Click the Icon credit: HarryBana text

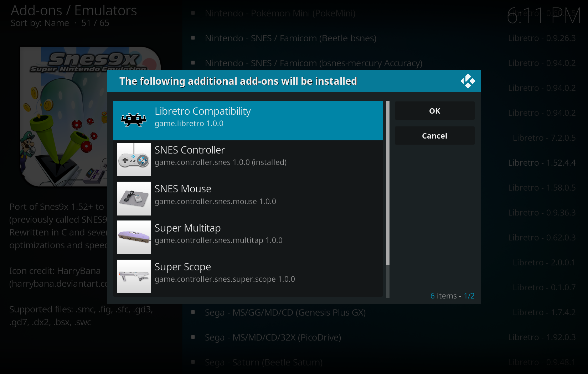[55, 271]
